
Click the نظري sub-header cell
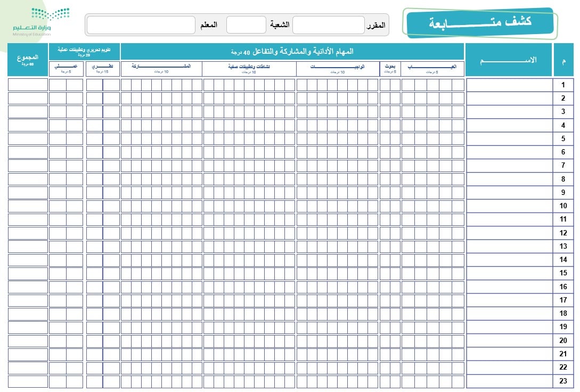click(x=102, y=69)
